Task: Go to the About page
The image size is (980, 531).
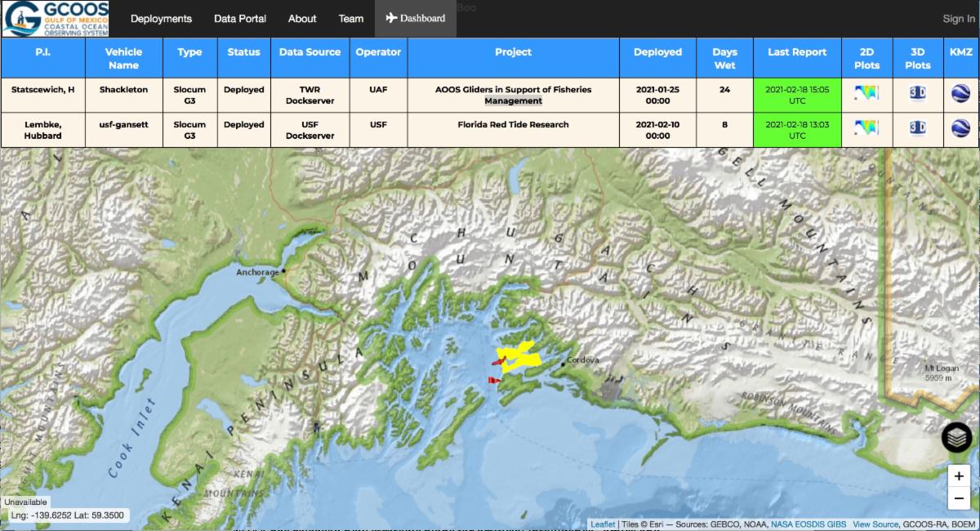Action: coord(302,19)
